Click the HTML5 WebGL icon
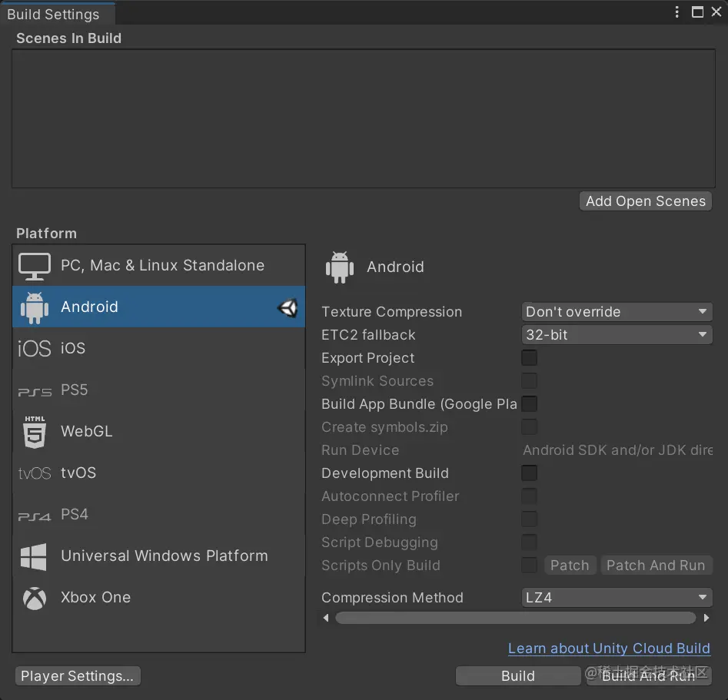The width and height of the screenshot is (728, 700). click(35, 432)
